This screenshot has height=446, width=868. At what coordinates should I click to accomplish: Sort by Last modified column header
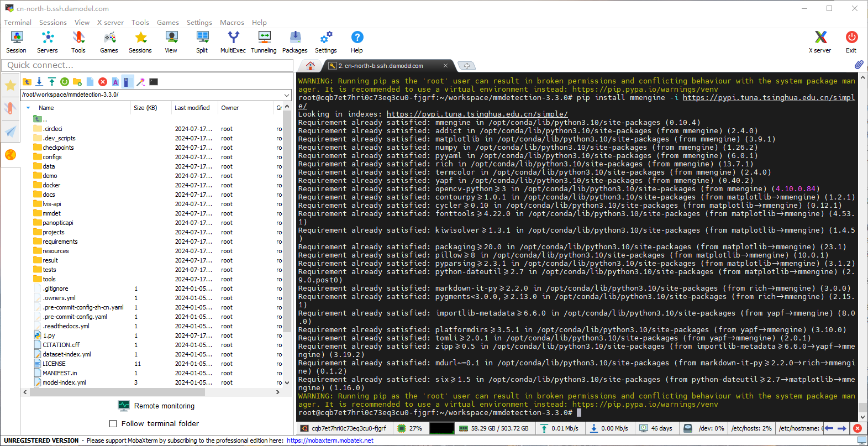pos(192,108)
